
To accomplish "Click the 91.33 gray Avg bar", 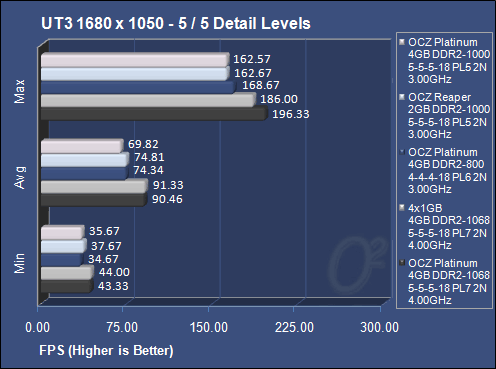I will (94, 186).
